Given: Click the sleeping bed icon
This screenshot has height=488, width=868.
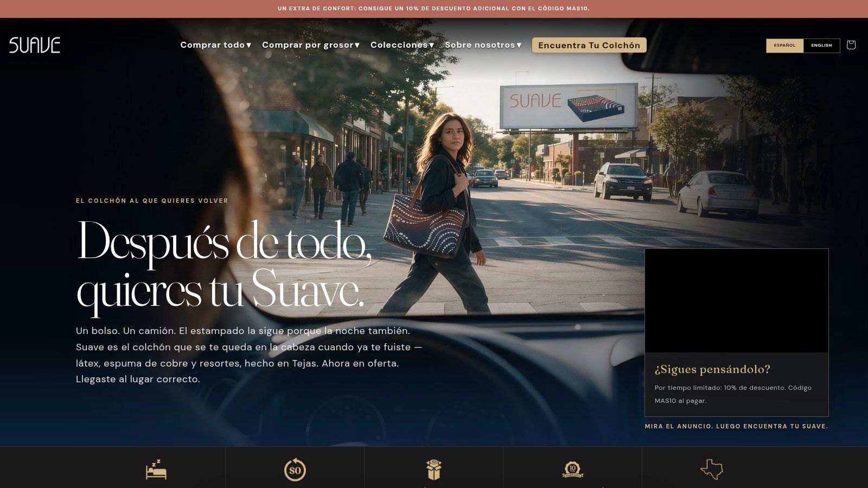Looking at the screenshot, I should [x=156, y=470].
